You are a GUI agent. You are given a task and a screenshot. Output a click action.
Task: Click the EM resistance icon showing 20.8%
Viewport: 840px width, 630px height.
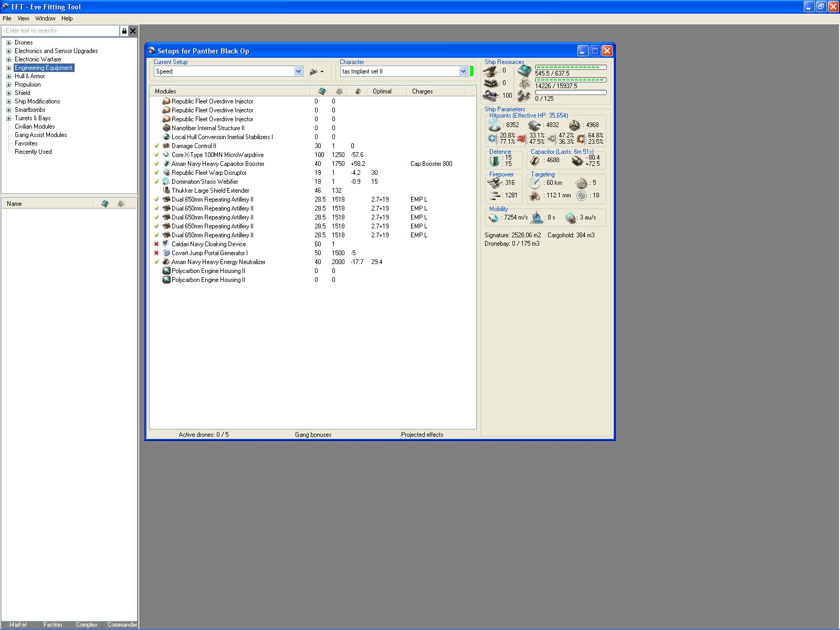coord(492,139)
